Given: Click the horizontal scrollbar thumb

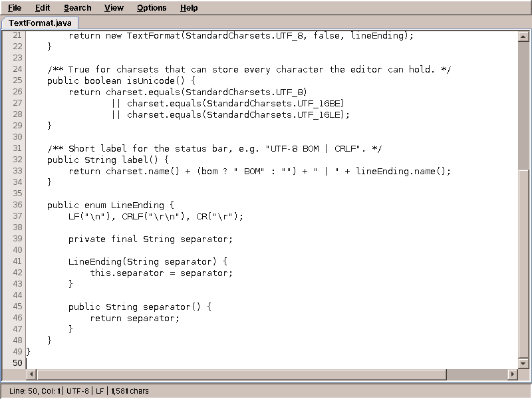Looking at the screenshot, I should coord(241,374).
